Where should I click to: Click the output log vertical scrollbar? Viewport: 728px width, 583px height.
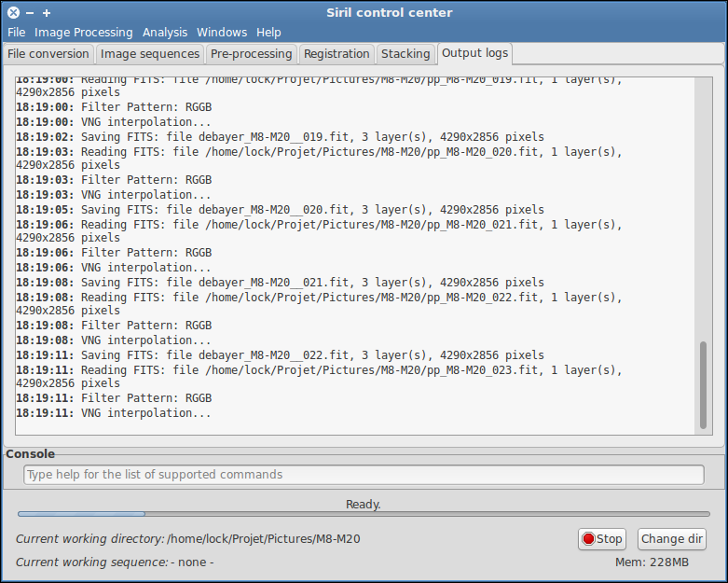click(x=703, y=382)
